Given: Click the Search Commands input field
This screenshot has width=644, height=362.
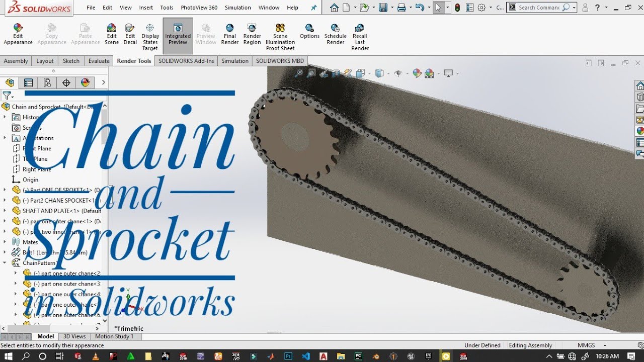Looking at the screenshot, I should [539, 8].
